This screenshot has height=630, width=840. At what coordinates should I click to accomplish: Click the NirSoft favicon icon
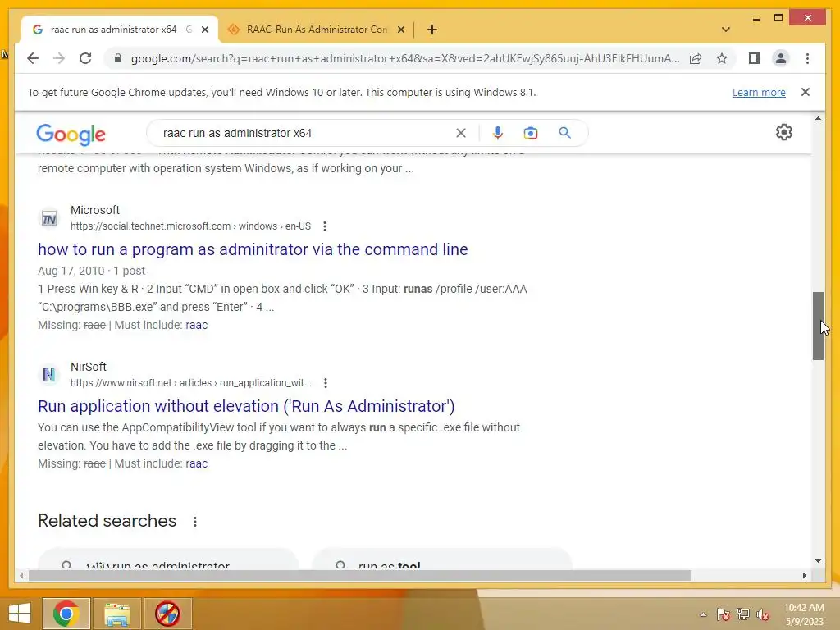(x=49, y=374)
